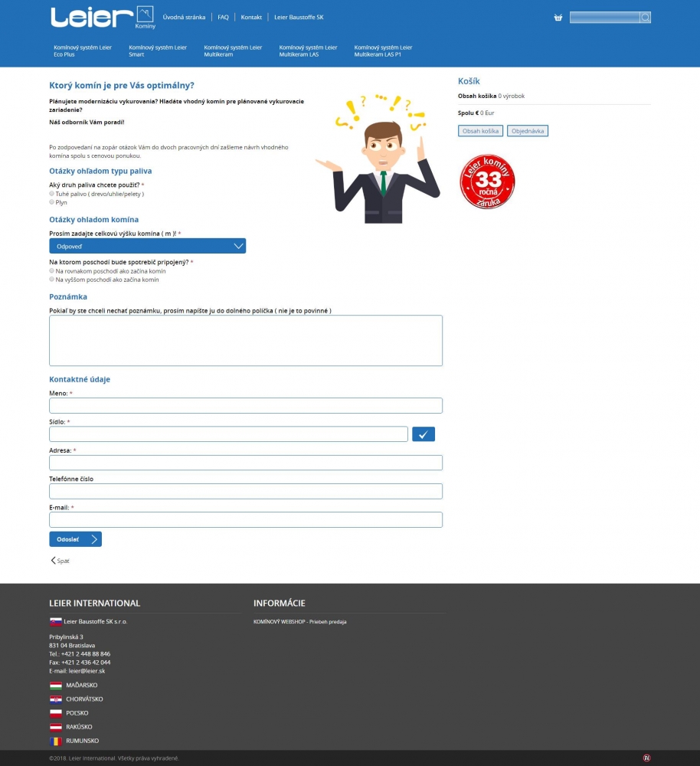Focus the Sídlo input field
Screen dimensions: 700x766
point(229,434)
